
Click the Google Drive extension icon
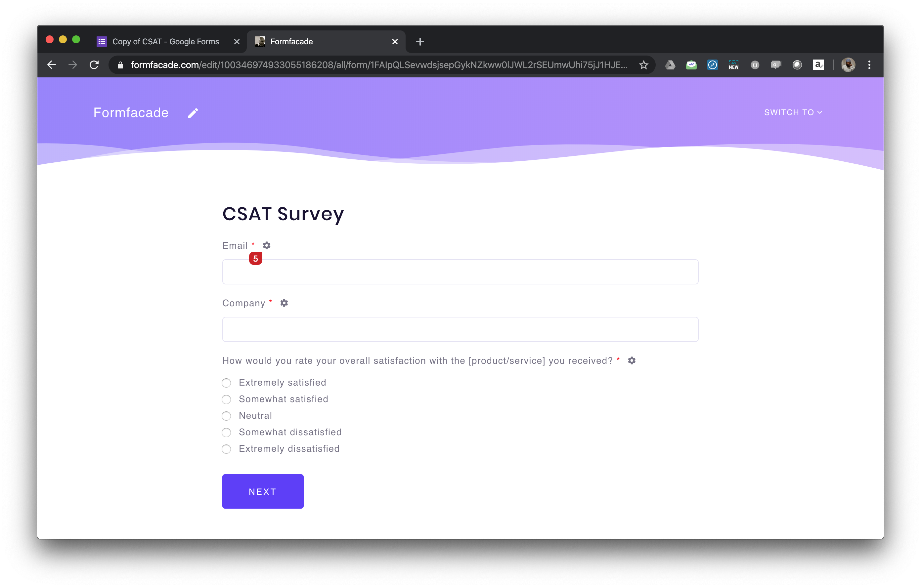click(670, 65)
